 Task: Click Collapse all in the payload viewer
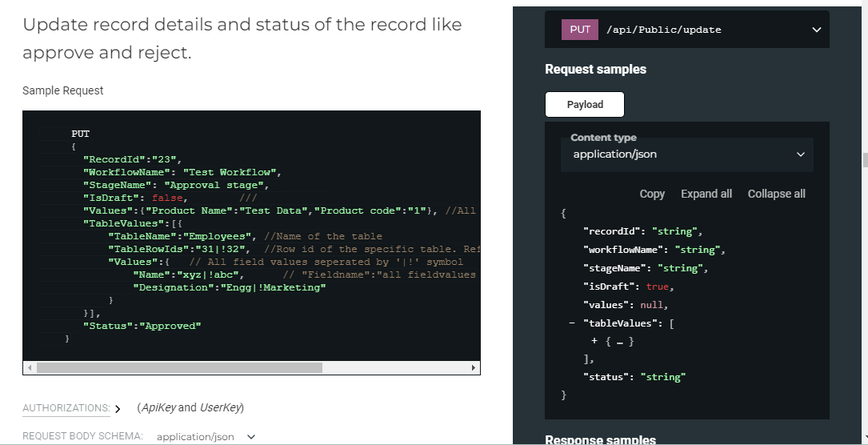(x=776, y=194)
